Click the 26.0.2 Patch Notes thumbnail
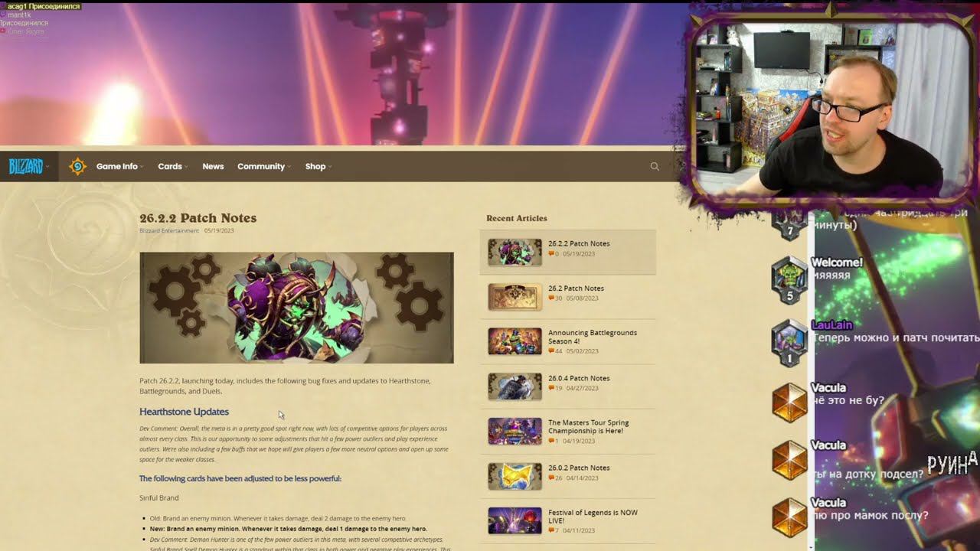The width and height of the screenshot is (980, 551). [x=514, y=476]
